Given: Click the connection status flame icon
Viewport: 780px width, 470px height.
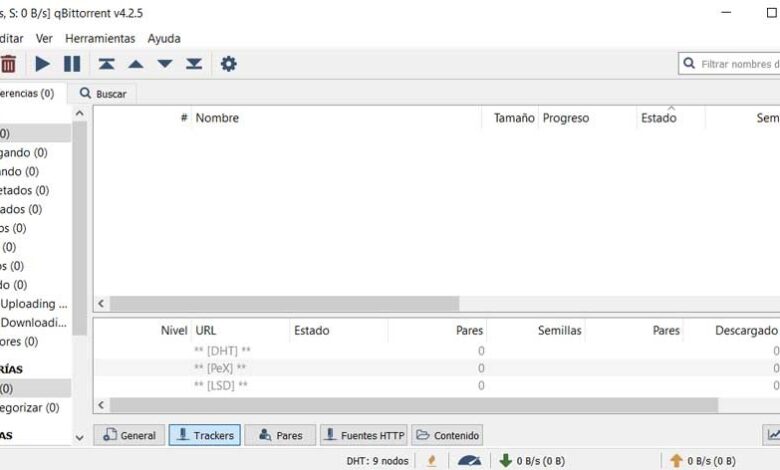Looking at the screenshot, I should (x=431, y=461).
